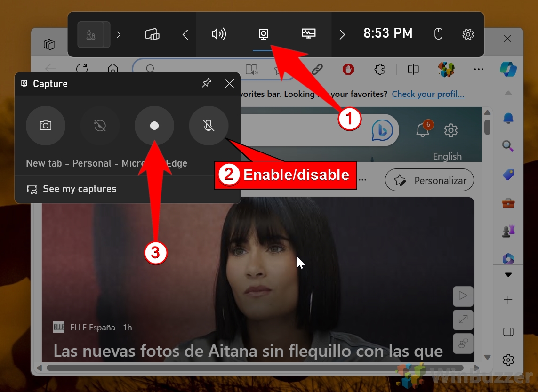The width and height of the screenshot is (538, 392).
Task: Open the colorful cubes extension icon
Action: [446, 69]
